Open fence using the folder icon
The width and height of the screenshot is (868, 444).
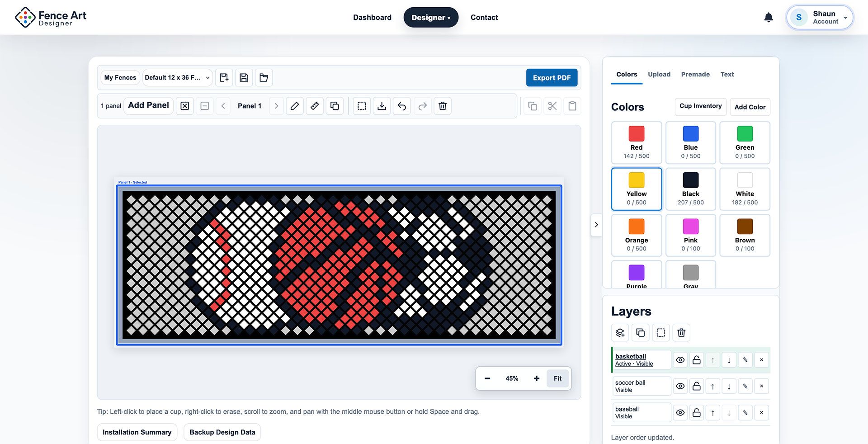(264, 77)
